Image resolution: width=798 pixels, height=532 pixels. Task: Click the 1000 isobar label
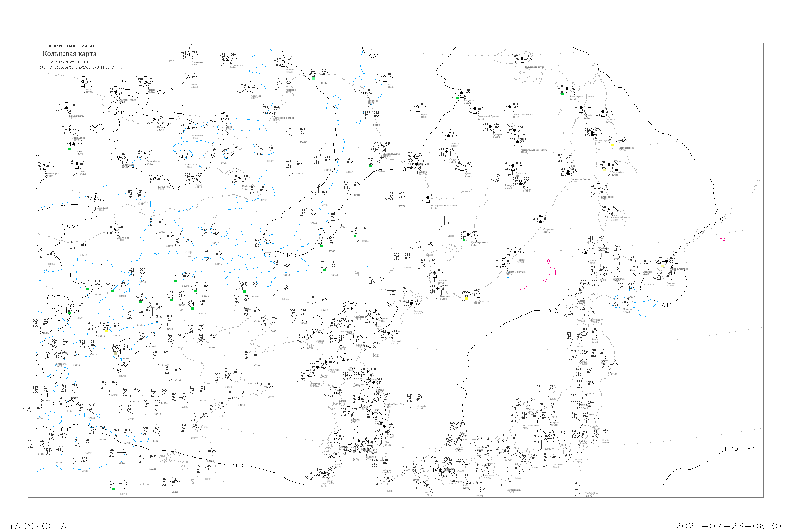(x=373, y=56)
